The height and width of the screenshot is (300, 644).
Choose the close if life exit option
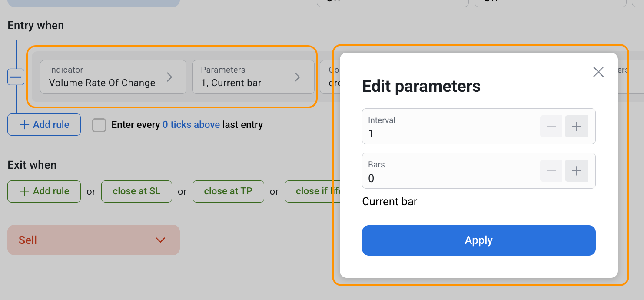point(312,192)
